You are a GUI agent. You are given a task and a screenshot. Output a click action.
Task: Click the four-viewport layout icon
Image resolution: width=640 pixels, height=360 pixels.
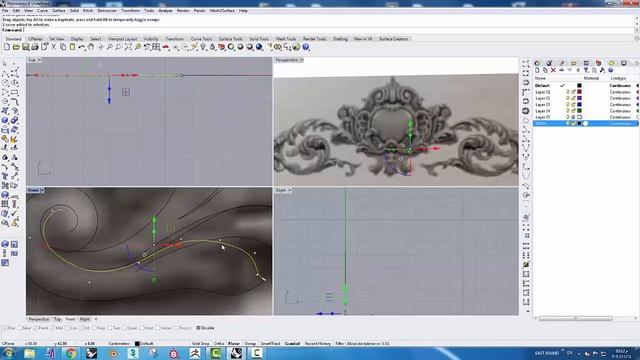tap(156, 47)
